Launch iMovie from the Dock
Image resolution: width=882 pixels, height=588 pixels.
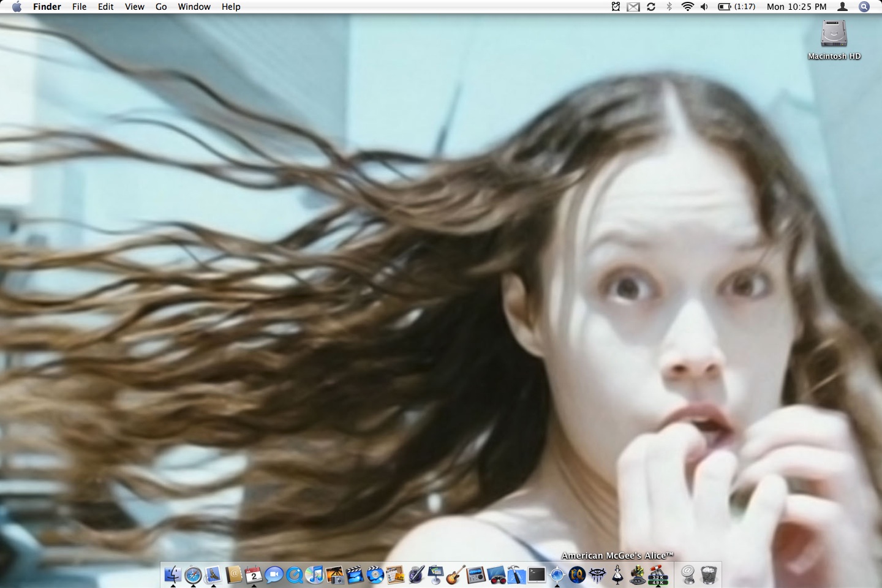pos(355,575)
